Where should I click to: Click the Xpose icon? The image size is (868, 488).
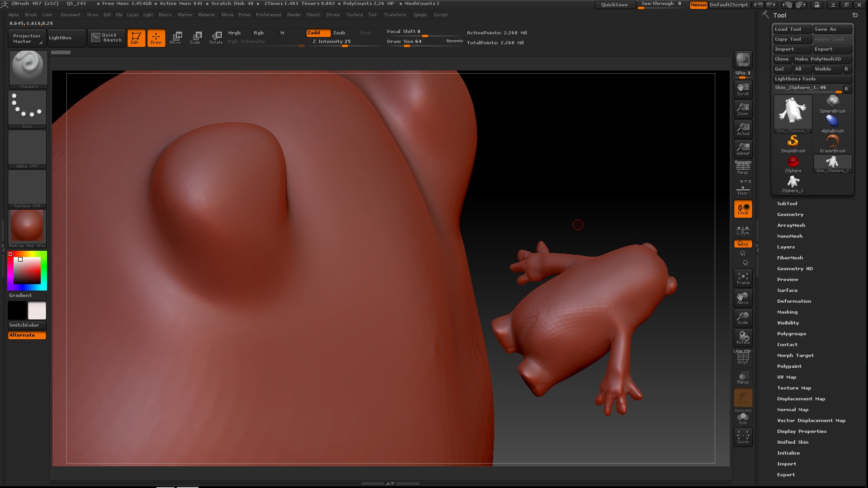pyautogui.click(x=743, y=436)
